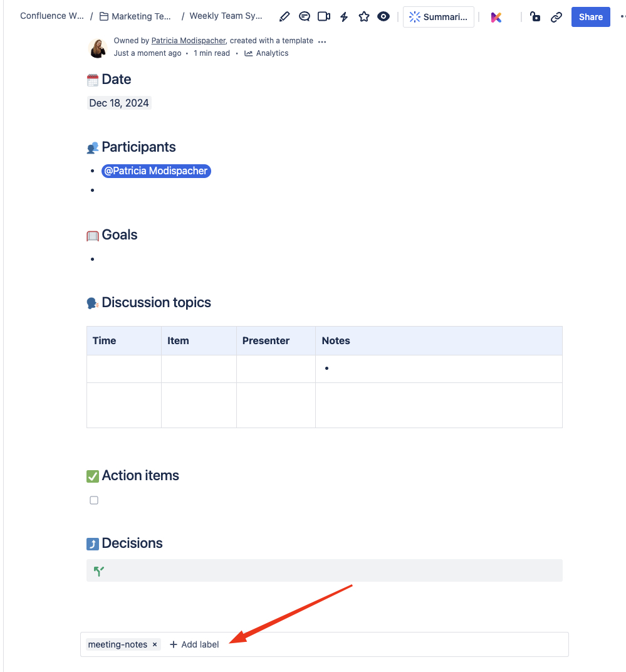Screen dimensions: 626x672
Task: Open Patricia Modispacher's profile link
Action: (x=188, y=40)
